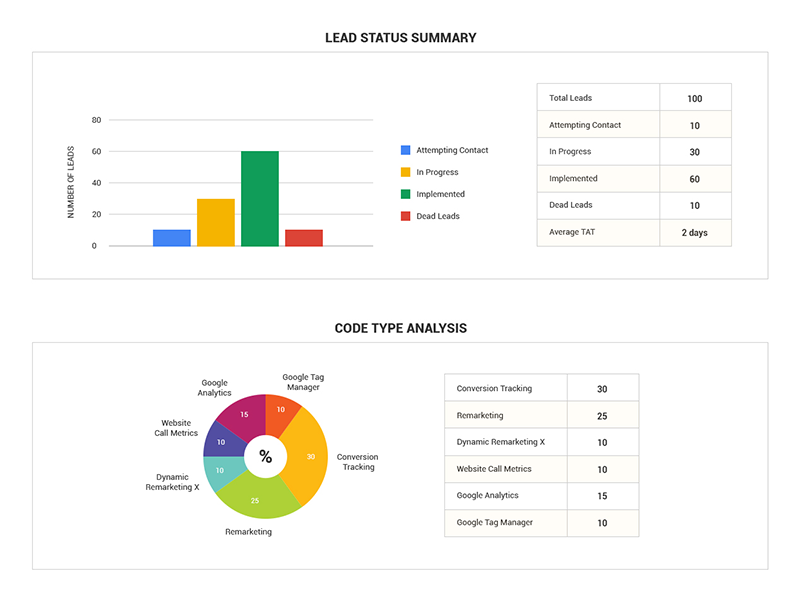Screen dimensions: 800x600
Task: Select the green Implemented bar
Action: click(259, 197)
